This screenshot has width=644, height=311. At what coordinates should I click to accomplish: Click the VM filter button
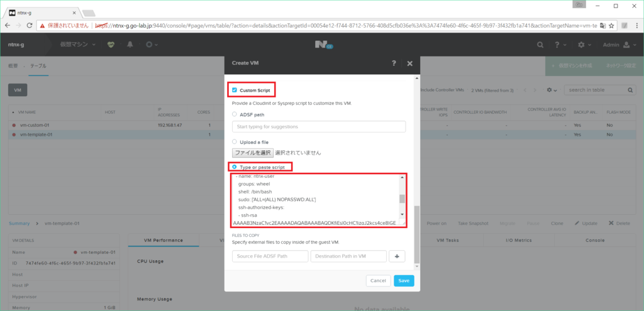(x=18, y=90)
